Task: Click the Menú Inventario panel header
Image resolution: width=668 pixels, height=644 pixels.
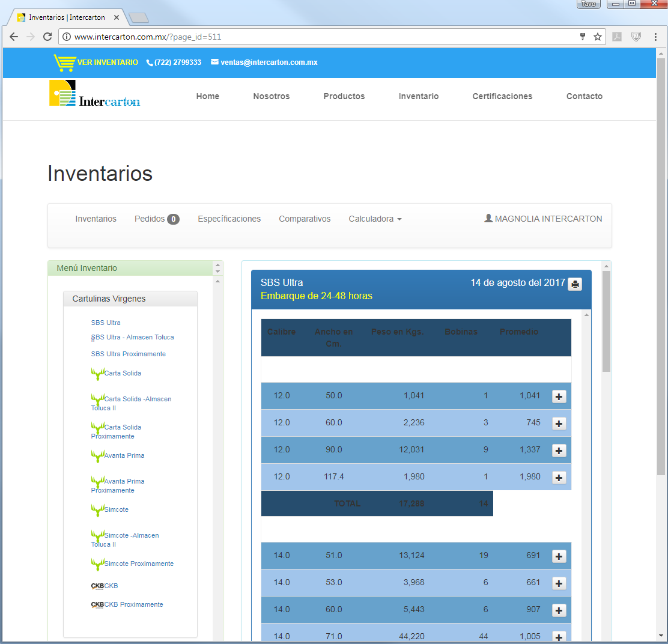Action: [x=130, y=268]
